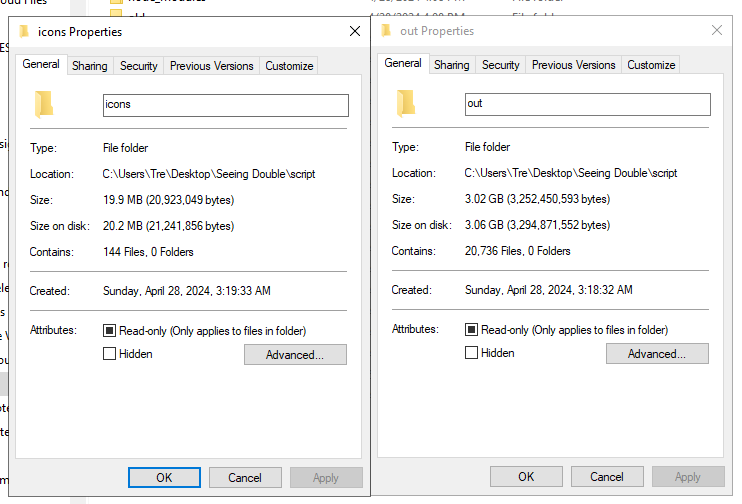This screenshot has width=742, height=504.
Task: Click the large folder icon beside the icons name field
Action: (x=44, y=104)
